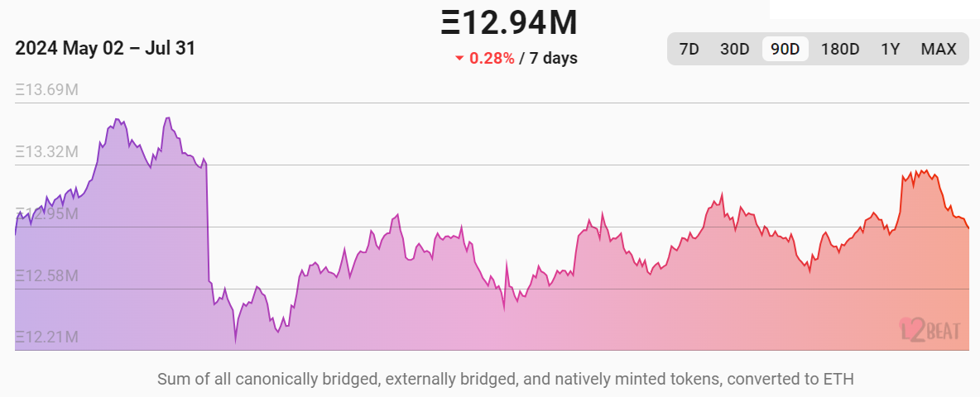This screenshot has height=397, width=980.
Task: Click the L2BEAT watermark logo
Action: tap(930, 329)
